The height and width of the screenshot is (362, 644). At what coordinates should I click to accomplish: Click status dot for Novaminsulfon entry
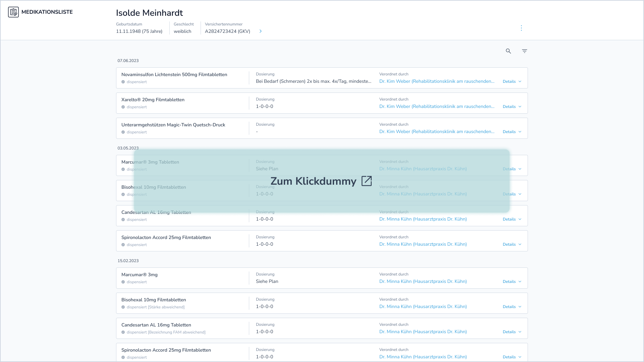click(123, 82)
